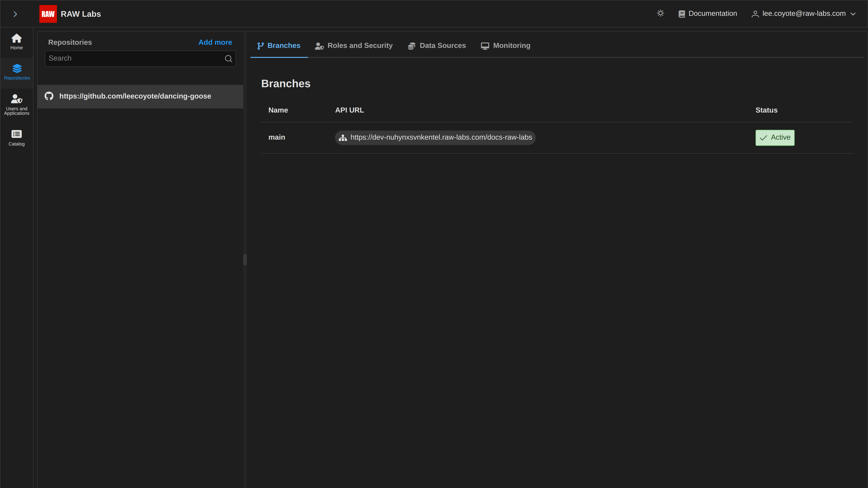Screen dimensions: 868x488
Task: Click the GitHub icon of the repository
Action: pos(49,96)
